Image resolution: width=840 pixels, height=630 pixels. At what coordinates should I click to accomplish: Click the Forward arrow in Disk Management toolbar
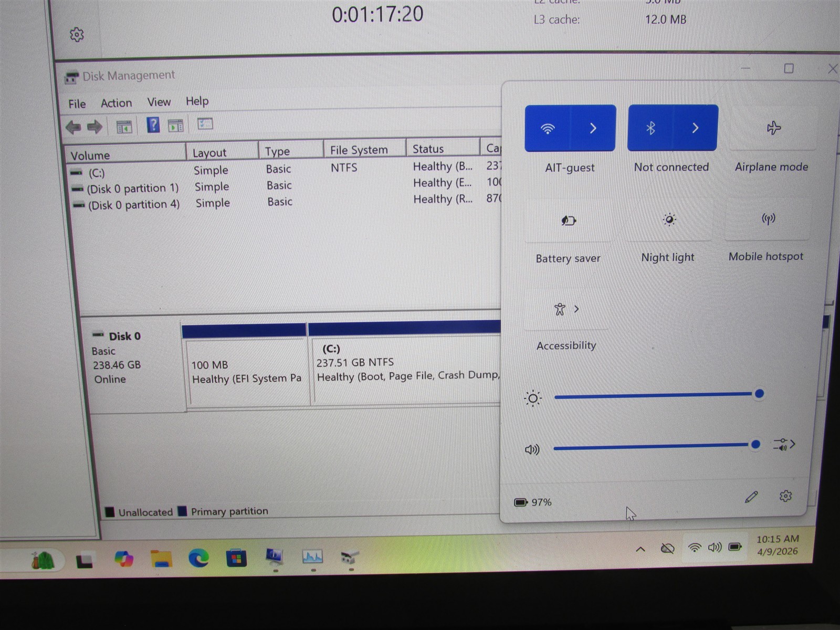click(94, 127)
